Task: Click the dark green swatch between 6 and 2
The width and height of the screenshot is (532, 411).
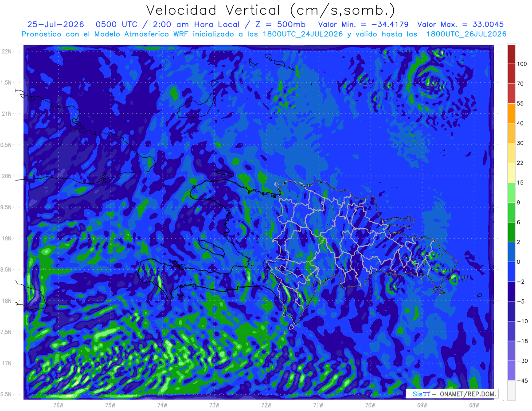Action: 511,232
